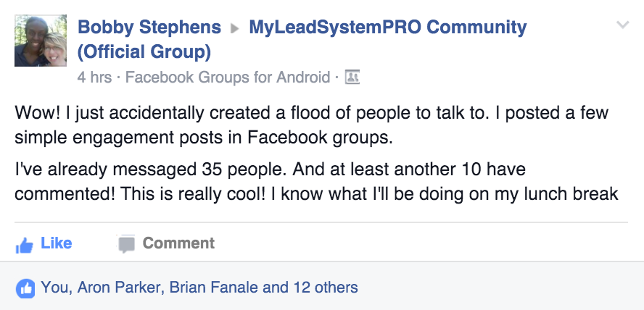Click the gray speech bubble Comment icon

(126, 244)
